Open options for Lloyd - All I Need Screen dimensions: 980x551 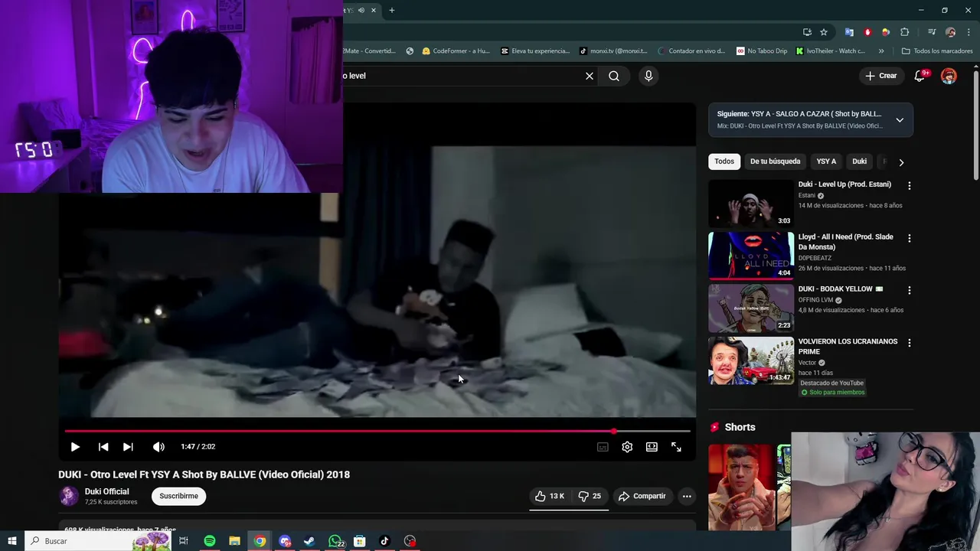(909, 239)
